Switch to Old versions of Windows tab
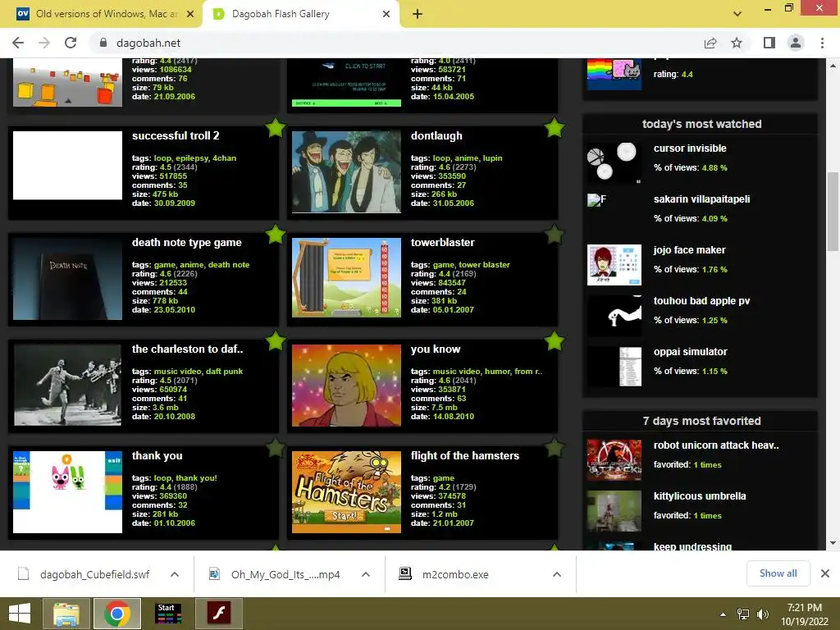840x630 pixels. click(x=101, y=15)
